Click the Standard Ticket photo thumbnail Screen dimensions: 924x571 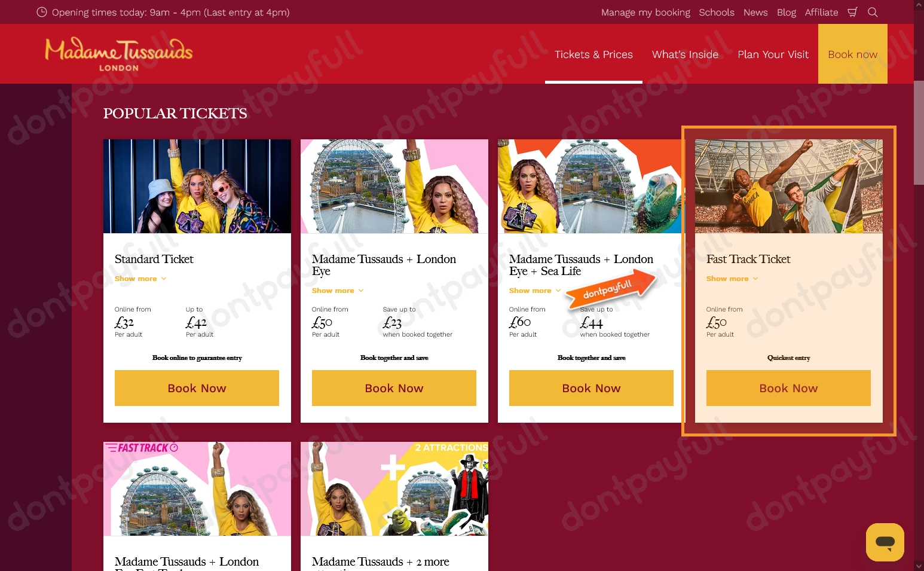[197, 186]
